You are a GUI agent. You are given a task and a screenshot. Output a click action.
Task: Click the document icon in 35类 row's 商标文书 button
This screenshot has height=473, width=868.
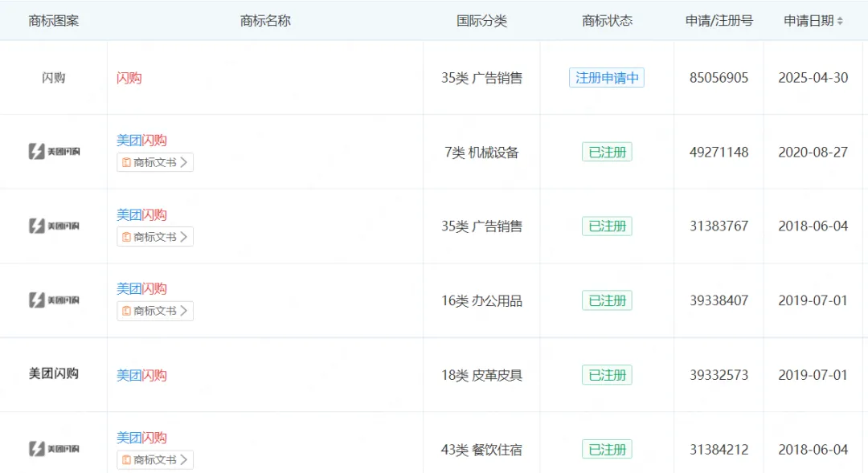127,237
